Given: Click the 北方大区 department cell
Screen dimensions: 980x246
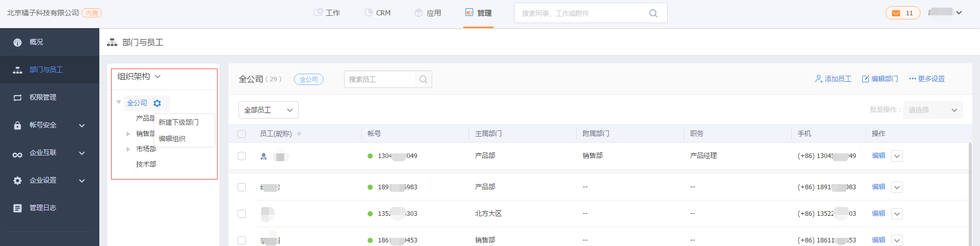Looking at the screenshot, I should (488, 214).
